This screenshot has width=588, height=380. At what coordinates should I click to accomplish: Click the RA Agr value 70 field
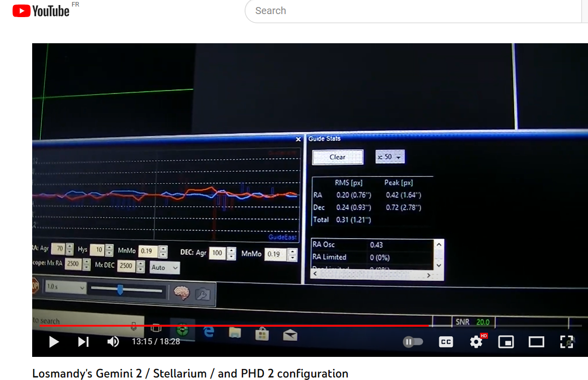pyautogui.click(x=58, y=248)
